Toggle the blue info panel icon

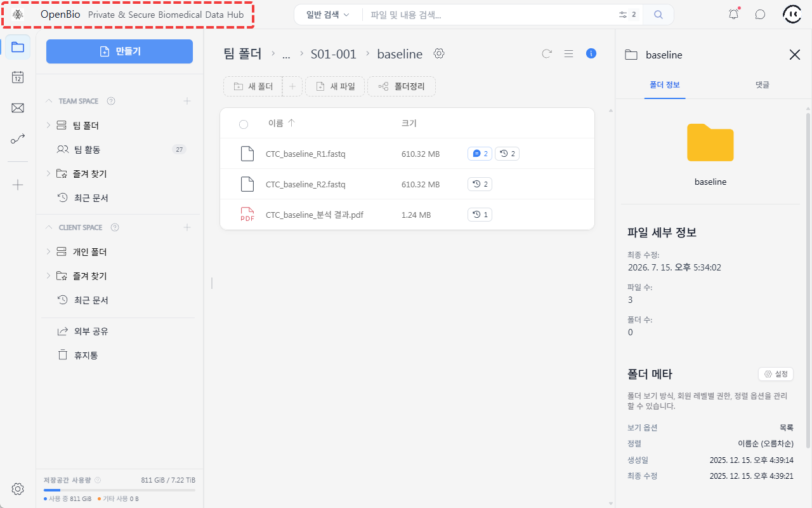click(591, 54)
